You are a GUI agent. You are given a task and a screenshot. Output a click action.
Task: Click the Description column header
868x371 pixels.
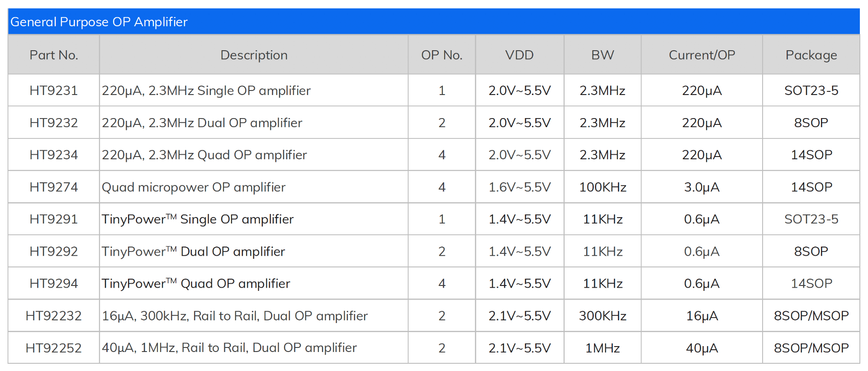click(254, 55)
